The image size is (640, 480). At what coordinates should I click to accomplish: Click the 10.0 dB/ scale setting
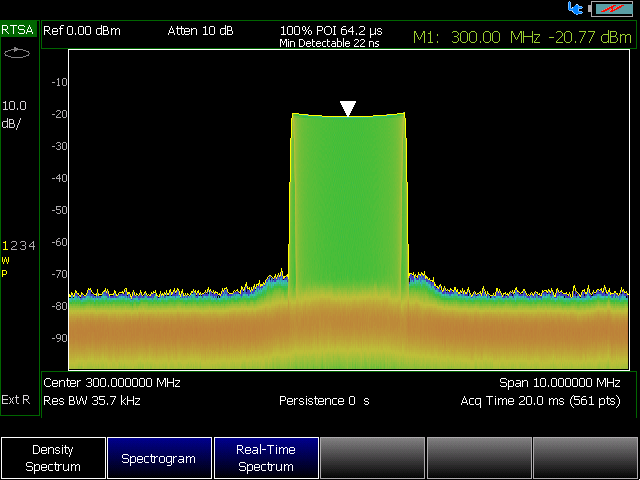click(14, 114)
